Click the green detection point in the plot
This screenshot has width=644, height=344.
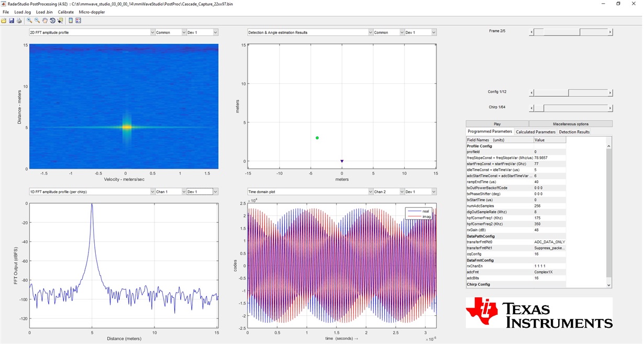coord(317,138)
